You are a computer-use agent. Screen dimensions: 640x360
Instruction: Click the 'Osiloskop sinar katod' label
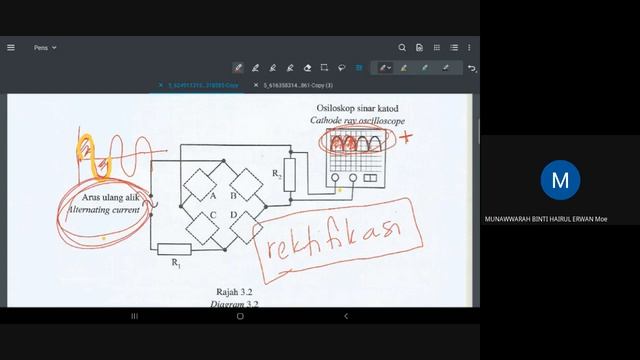[357, 108]
